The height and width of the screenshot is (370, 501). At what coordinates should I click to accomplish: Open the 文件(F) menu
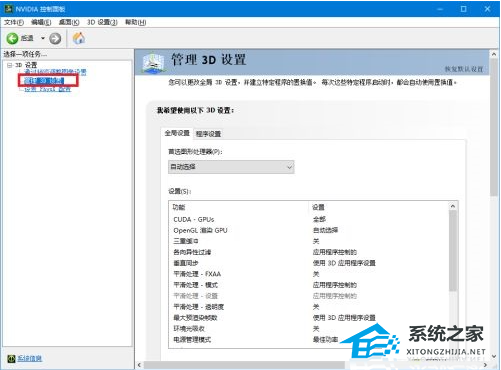[x=14, y=22]
